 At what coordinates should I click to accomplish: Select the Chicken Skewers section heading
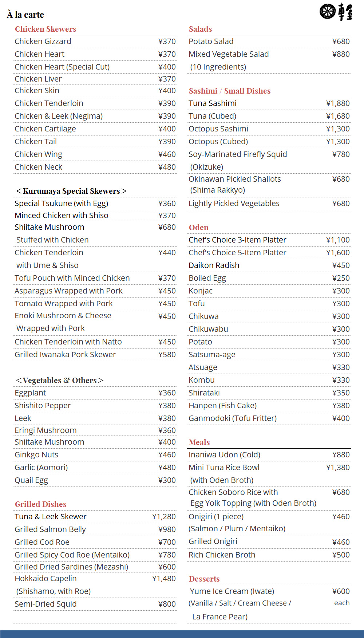(x=45, y=29)
